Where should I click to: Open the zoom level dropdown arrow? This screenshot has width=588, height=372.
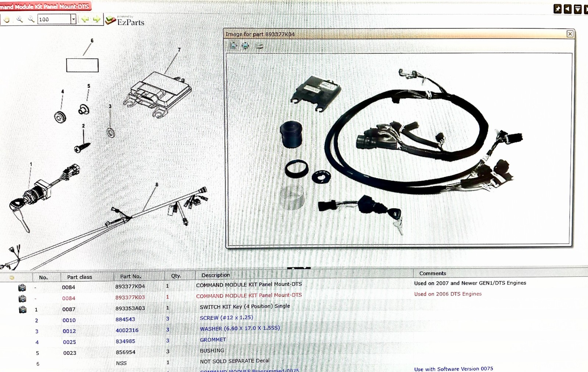[x=73, y=19]
